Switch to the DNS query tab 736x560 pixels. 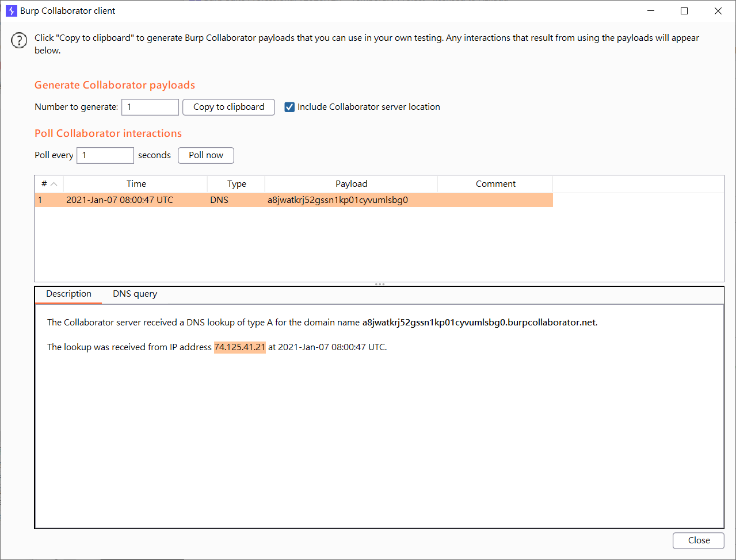(135, 294)
